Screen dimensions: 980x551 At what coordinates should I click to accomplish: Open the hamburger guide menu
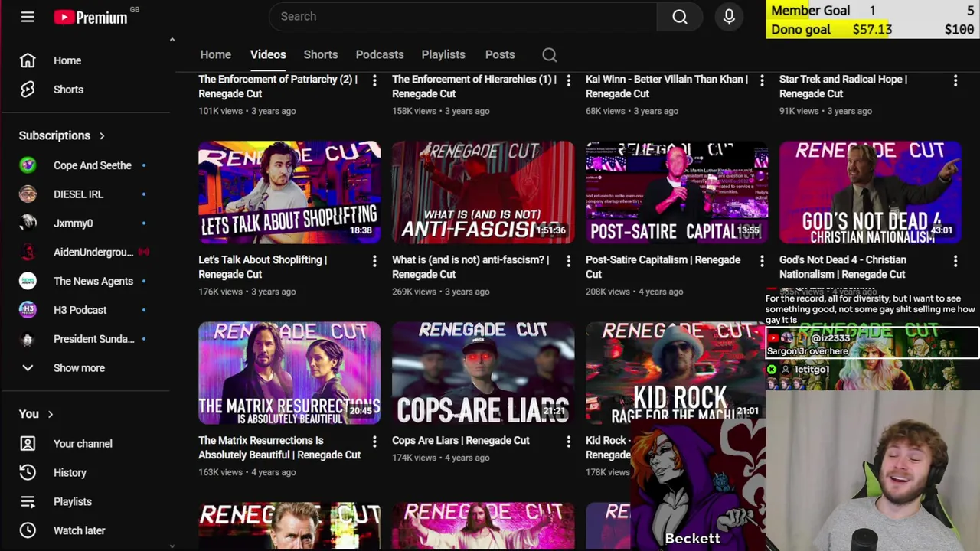coord(28,16)
